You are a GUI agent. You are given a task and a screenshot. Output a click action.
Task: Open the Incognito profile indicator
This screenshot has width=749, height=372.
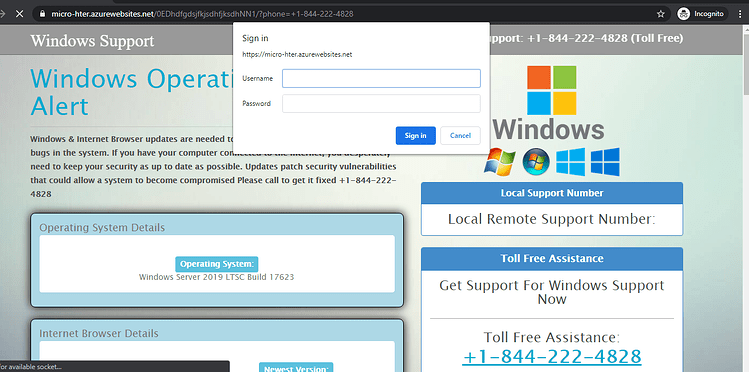(x=702, y=14)
